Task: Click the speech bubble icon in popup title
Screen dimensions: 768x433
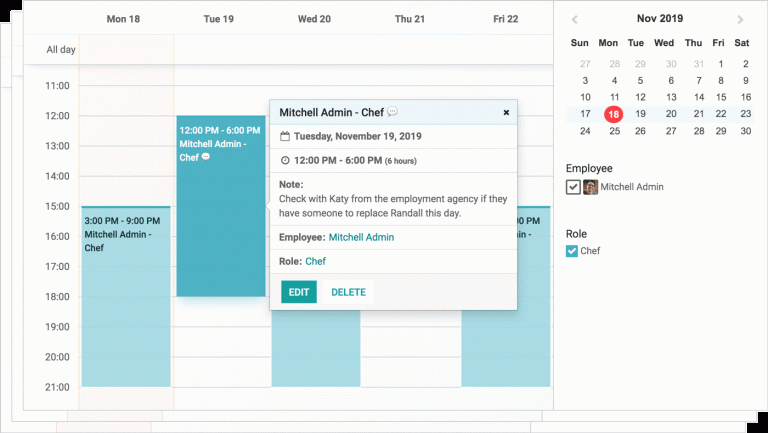Action: (x=393, y=112)
